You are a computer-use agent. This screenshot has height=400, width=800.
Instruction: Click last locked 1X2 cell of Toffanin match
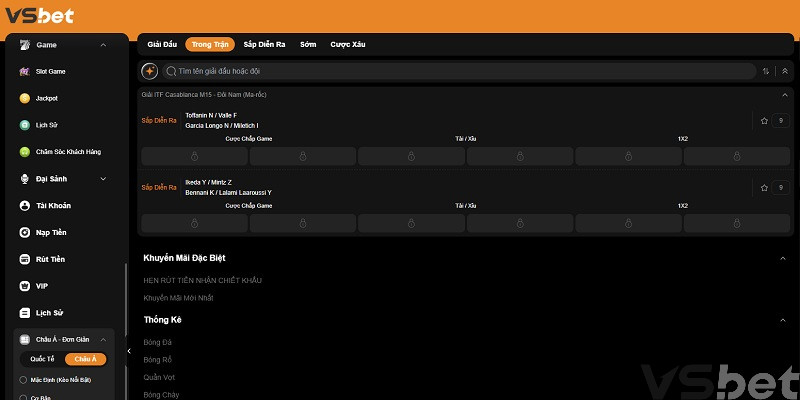coord(737,156)
